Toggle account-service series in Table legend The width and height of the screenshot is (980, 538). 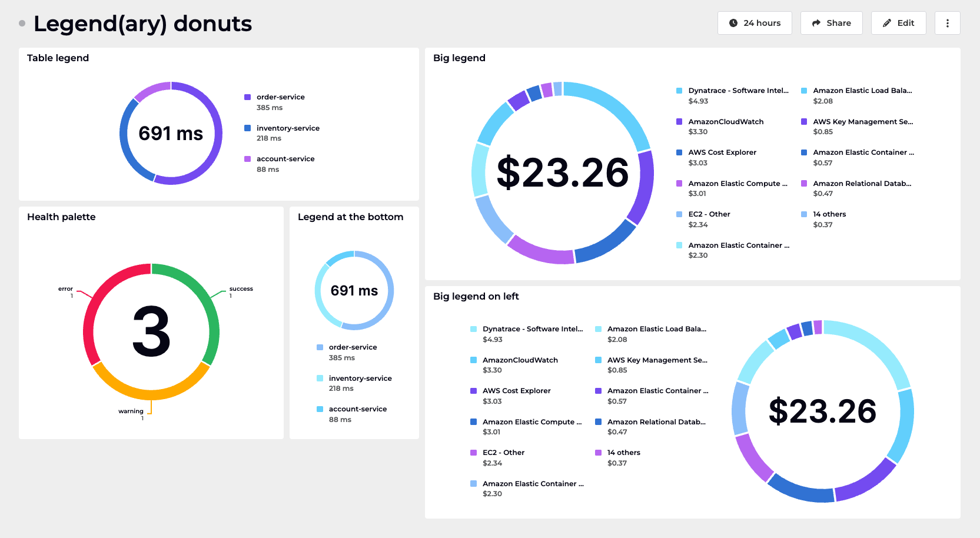click(285, 159)
